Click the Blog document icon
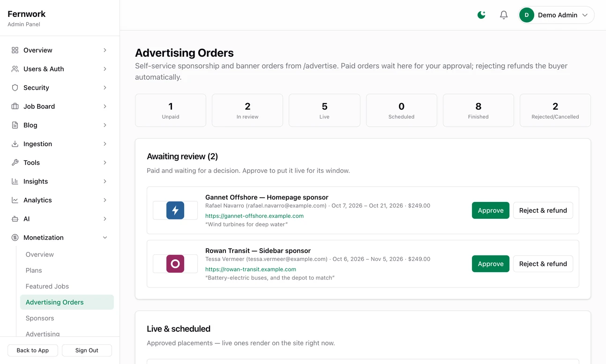The height and width of the screenshot is (364, 606). pyautogui.click(x=15, y=125)
